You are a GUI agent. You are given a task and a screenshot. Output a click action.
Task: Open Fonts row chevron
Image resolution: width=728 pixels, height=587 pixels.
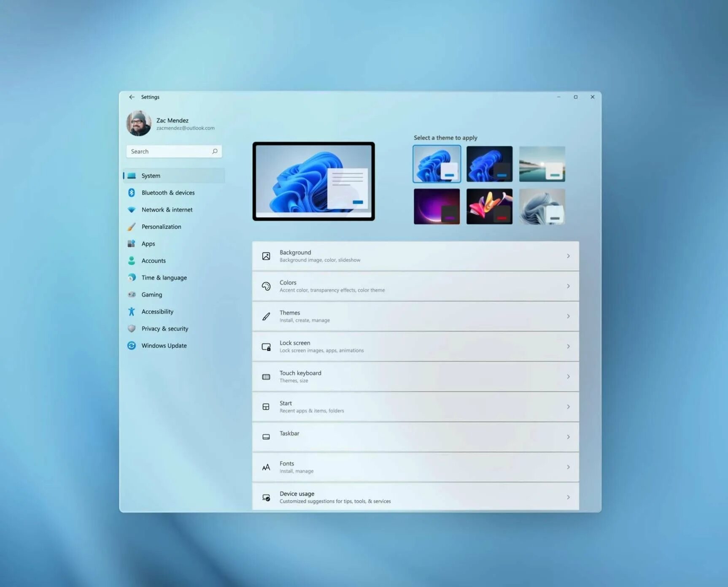pyautogui.click(x=568, y=467)
